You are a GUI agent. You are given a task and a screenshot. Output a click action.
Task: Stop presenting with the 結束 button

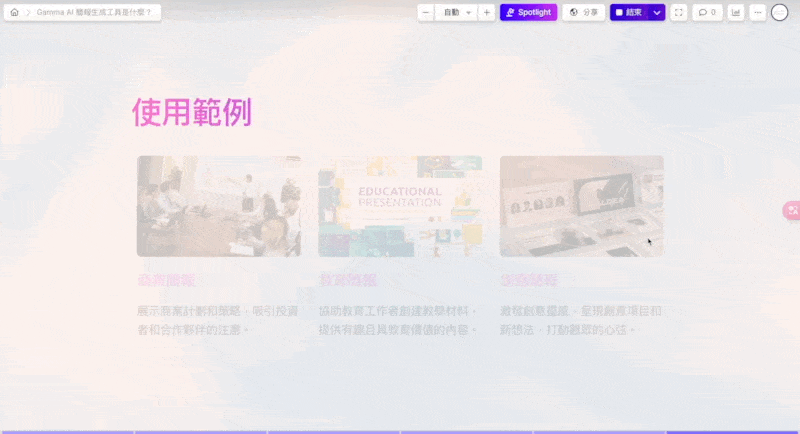click(x=629, y=12)
